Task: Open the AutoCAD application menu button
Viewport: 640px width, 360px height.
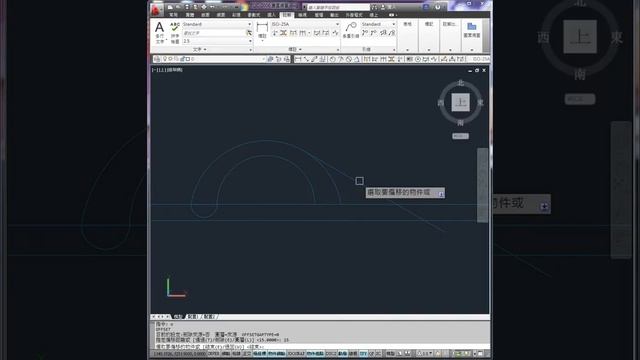Action: [x=156, y=9]
